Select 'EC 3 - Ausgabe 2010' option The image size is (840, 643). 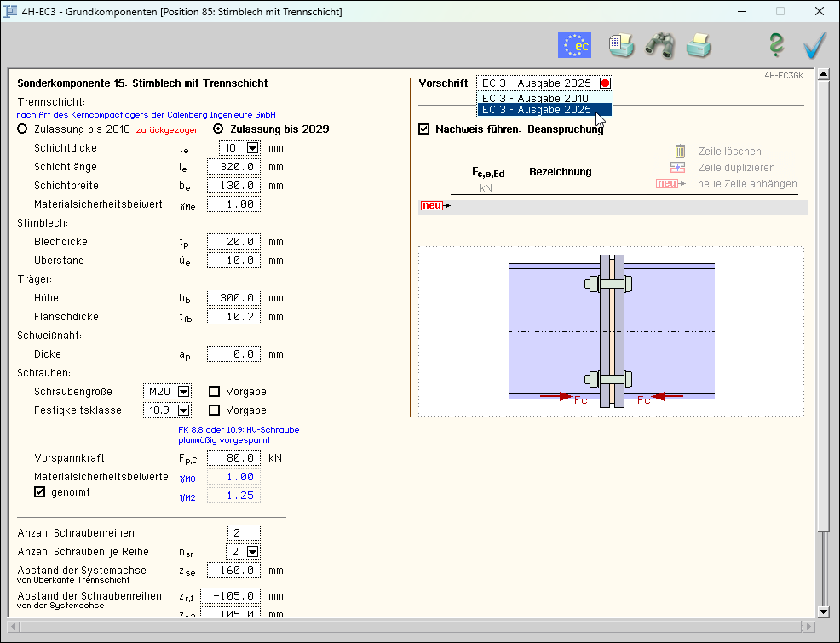pos(536,98)
